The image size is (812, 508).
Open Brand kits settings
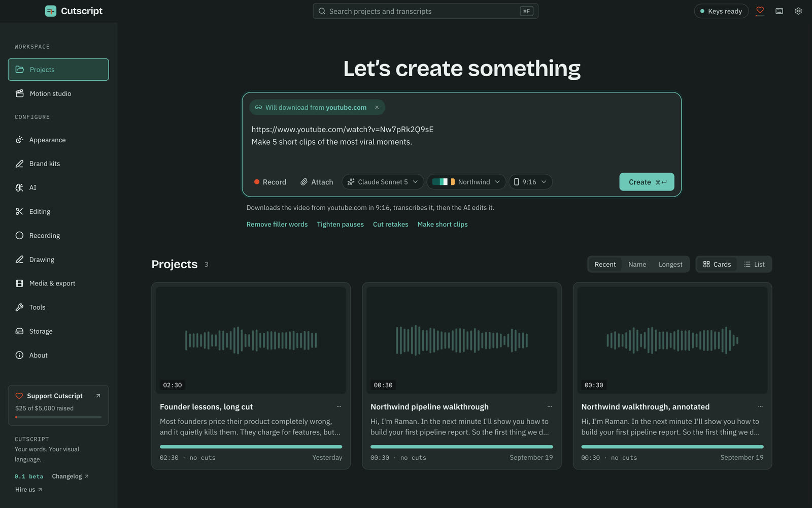(58, 164)
